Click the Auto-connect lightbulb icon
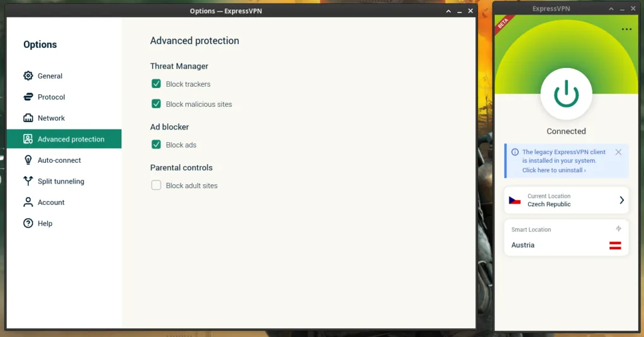Viewport: 644px width, 337px height. 28,160
